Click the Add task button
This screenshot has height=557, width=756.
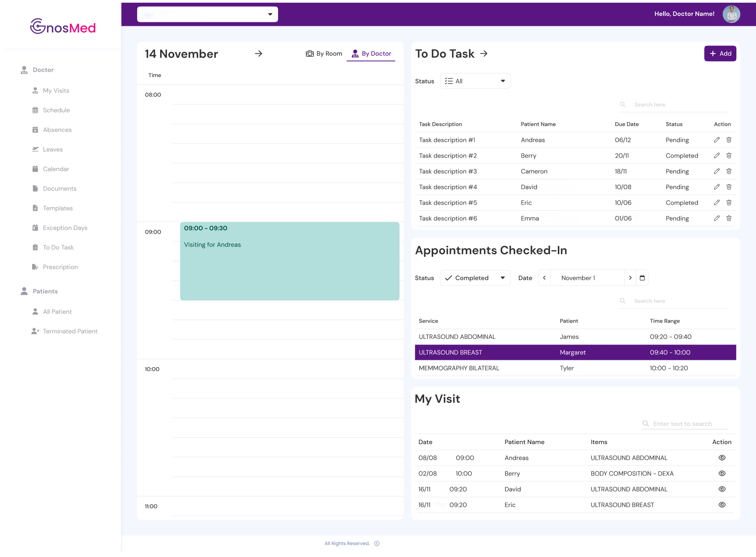[720, 54]
